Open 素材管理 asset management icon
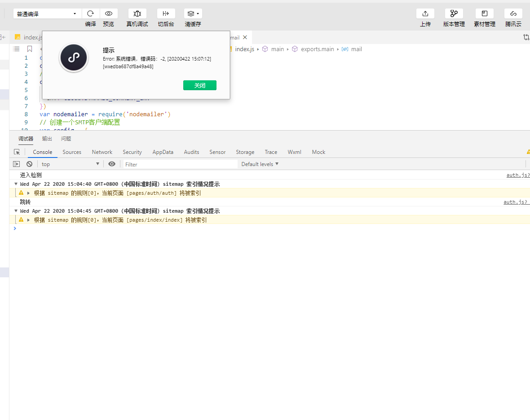The height and width of the screenshot is (420, 530). point(484,13)
